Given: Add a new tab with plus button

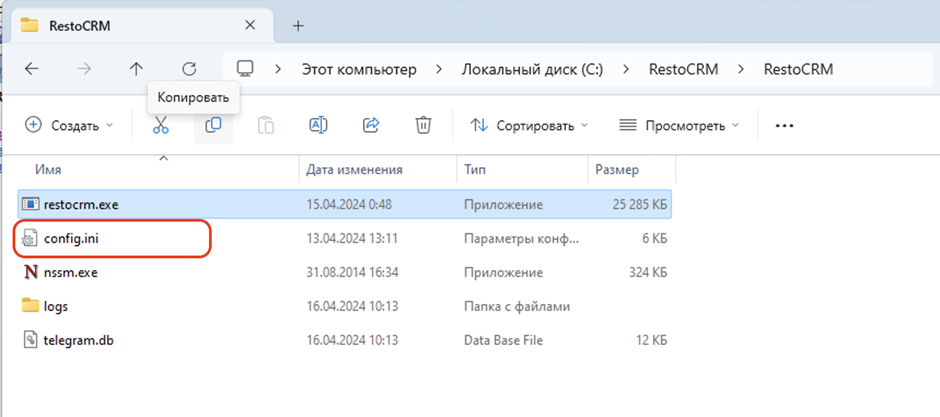Looking at the screenshot, I should [297, 25].
